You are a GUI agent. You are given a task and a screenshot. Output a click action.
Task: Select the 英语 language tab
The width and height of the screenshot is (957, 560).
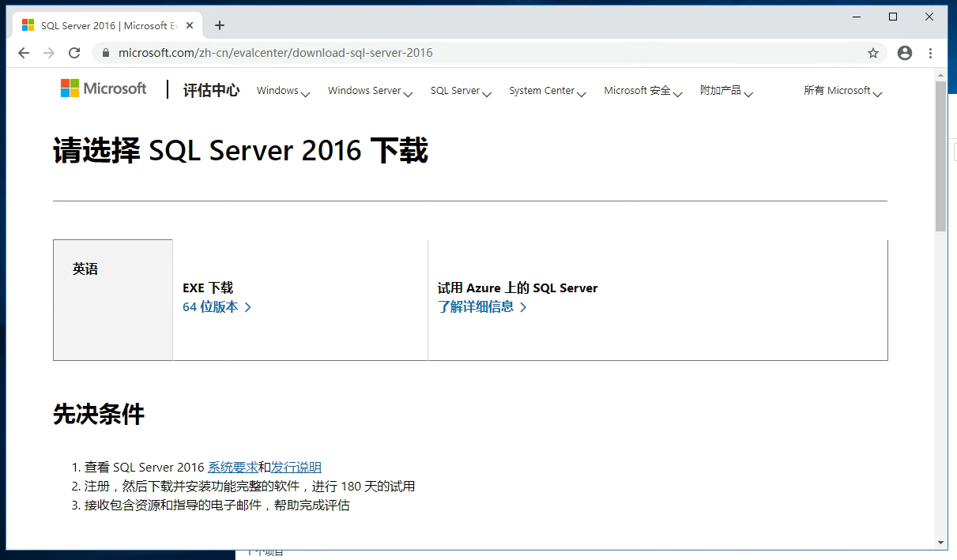point(113,300)
